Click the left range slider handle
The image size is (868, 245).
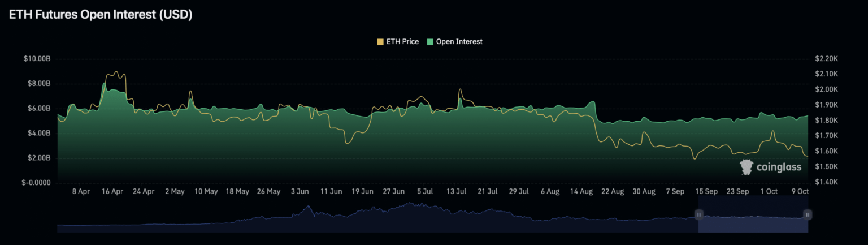point(698,214)
